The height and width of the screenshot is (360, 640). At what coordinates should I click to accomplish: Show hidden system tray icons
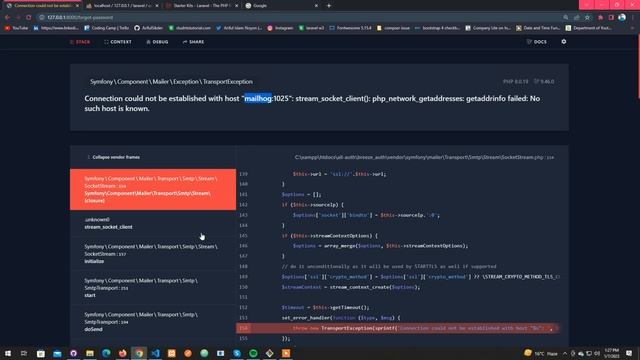565,353
